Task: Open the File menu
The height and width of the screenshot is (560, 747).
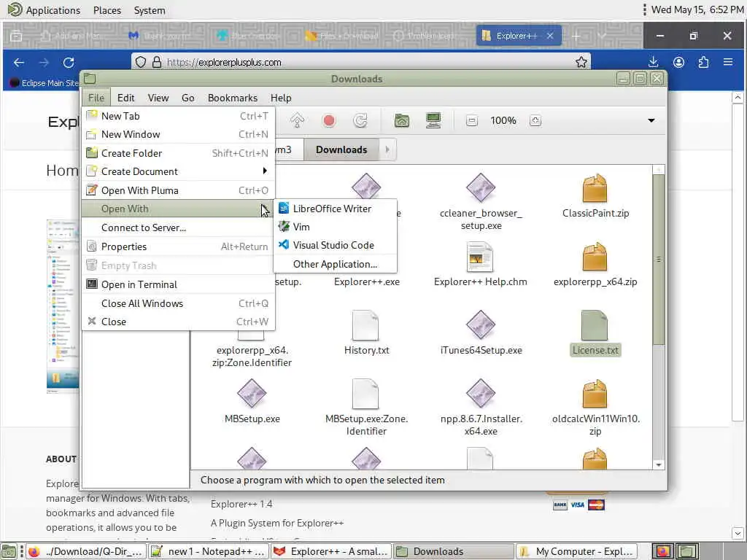Action: (x=96, y=98)
